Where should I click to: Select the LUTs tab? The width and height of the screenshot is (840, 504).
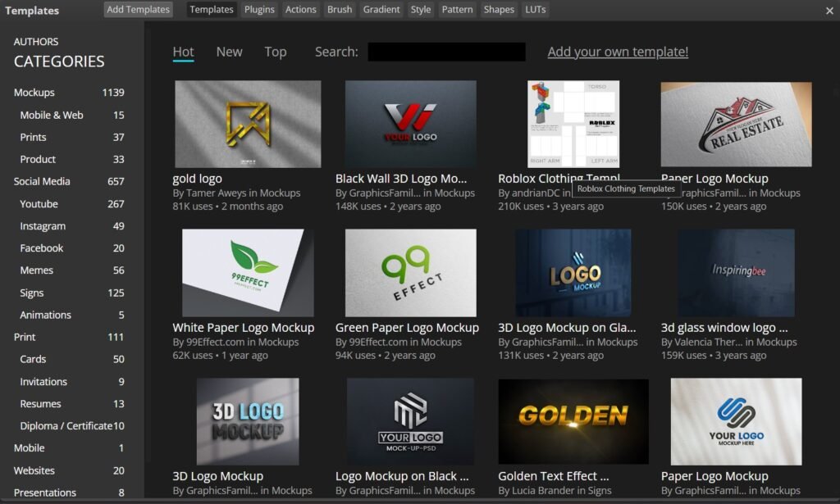pyautogui.click(x=535, y=10)
